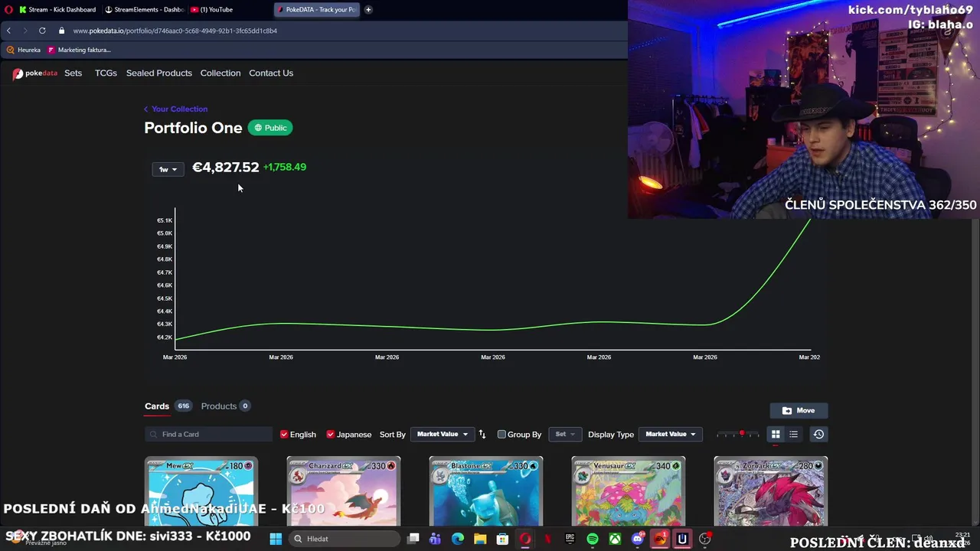Screen dimensions: 980x551
Task: Go back via Your Collection link
Action: 175,109
